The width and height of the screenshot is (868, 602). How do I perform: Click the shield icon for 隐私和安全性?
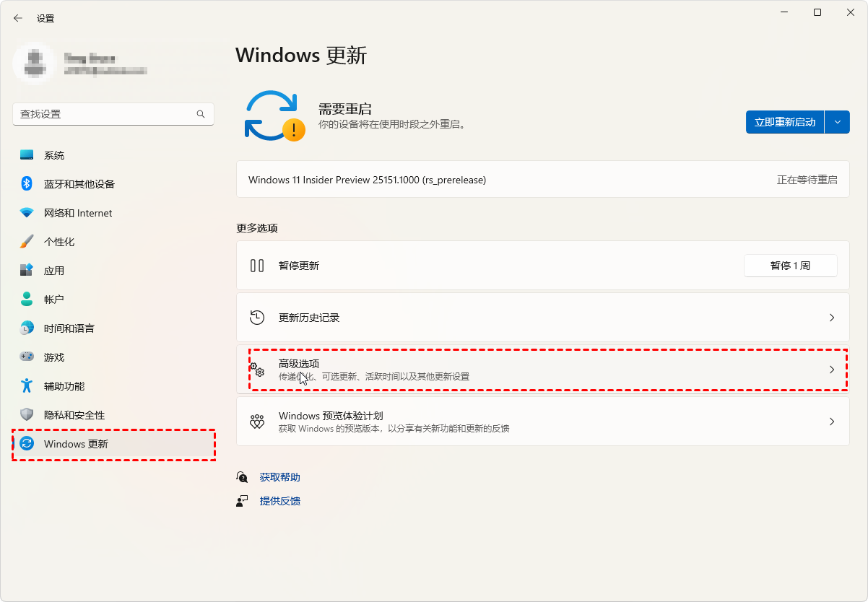coord(27,415)
